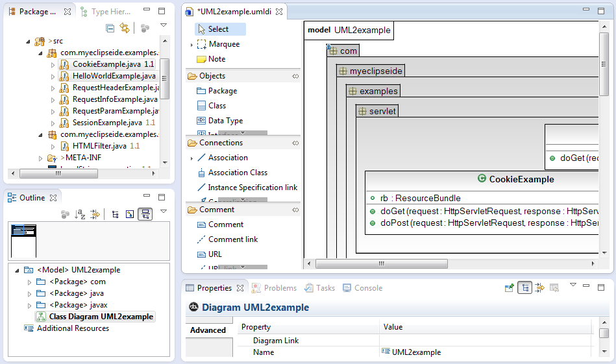Select Class Diagram UML2example in Outline
616x364 pixels.
(x=101, y=317)
